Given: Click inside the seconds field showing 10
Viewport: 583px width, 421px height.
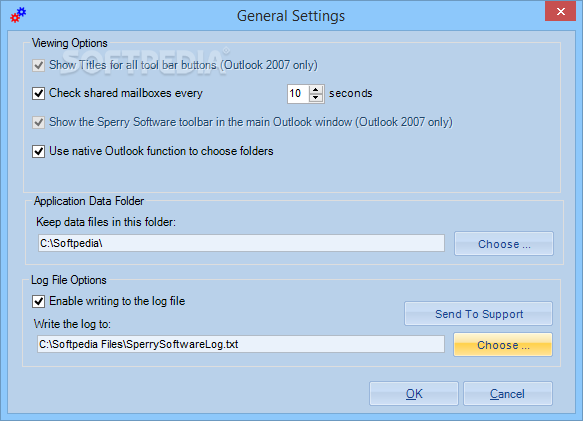Looking at the screenshot, I should coord(298,93).
